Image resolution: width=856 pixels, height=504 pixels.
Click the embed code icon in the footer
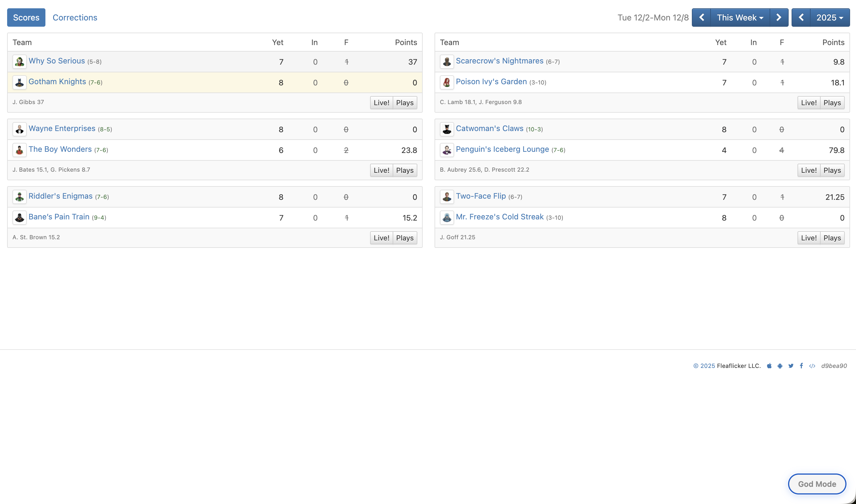[x=812, y=366]
